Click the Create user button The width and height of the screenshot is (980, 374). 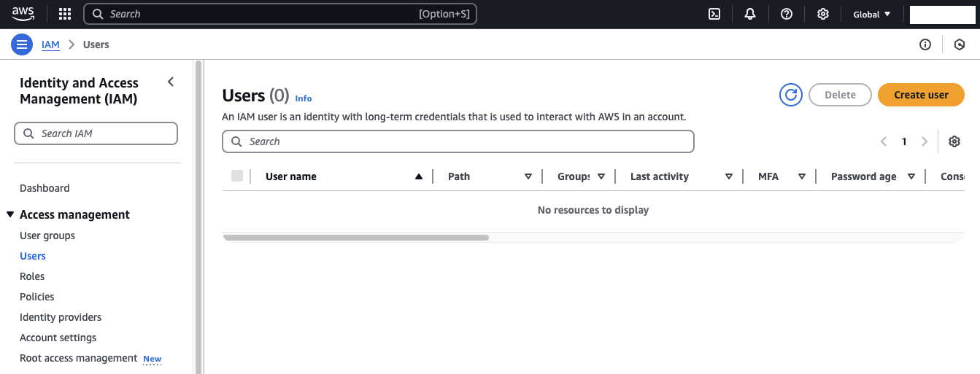921,95
